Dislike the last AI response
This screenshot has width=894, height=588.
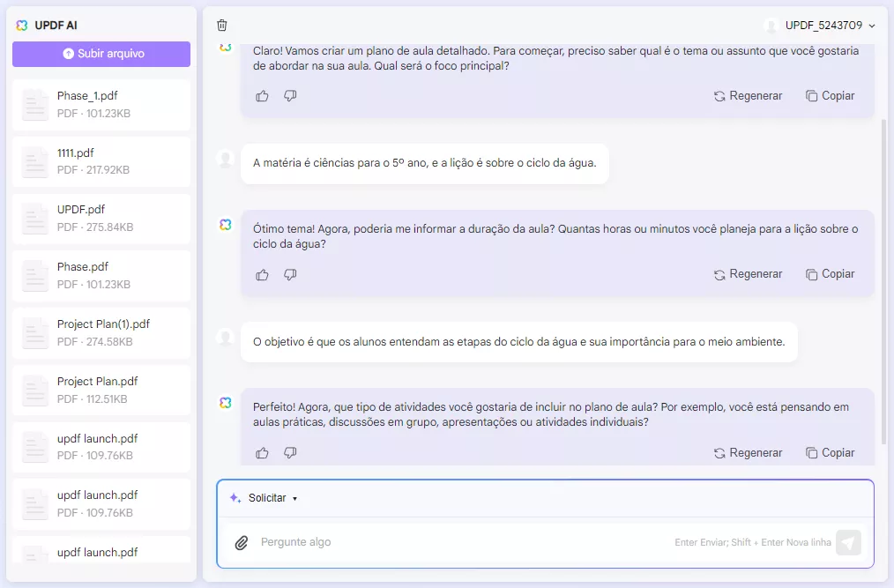pyautogui.click(x=290, y=452)
